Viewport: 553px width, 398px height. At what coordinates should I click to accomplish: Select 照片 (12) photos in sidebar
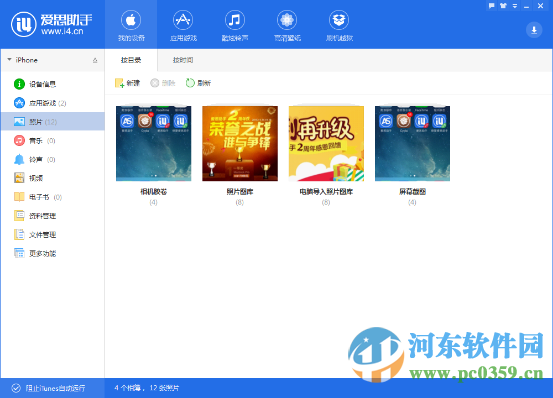(x=53, y=122)
